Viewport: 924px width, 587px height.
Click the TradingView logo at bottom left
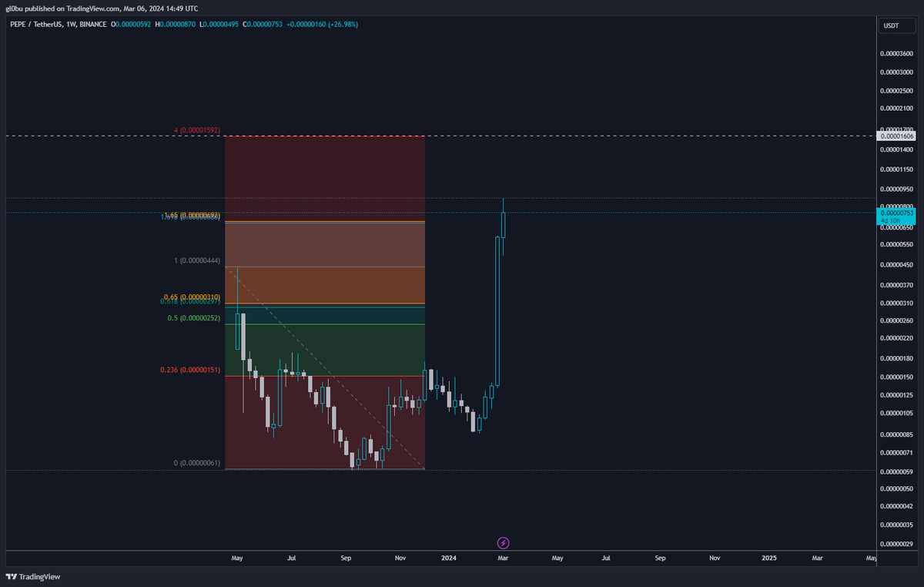[33, 576]
